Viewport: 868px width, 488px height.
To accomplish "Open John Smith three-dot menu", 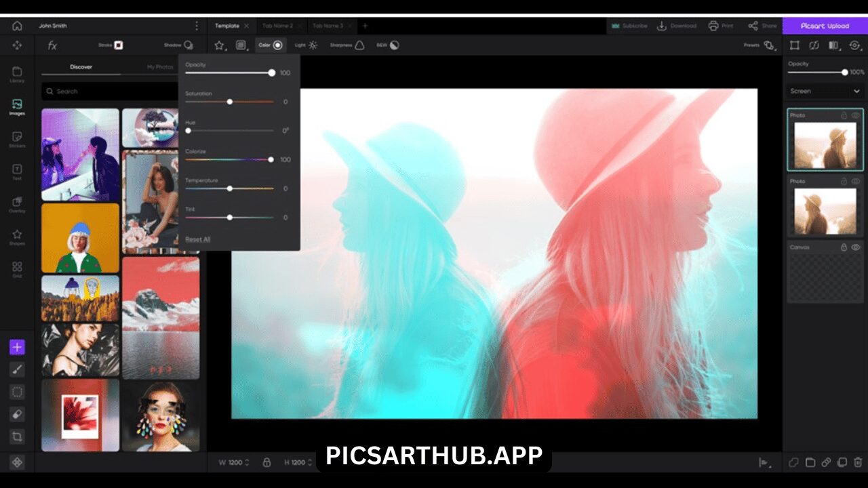I will [x=197, y=26].
